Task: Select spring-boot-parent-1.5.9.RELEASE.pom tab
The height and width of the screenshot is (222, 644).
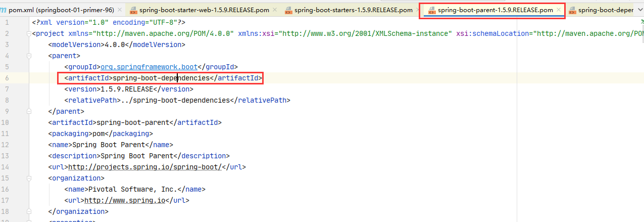Action: [x=495, y=10]
